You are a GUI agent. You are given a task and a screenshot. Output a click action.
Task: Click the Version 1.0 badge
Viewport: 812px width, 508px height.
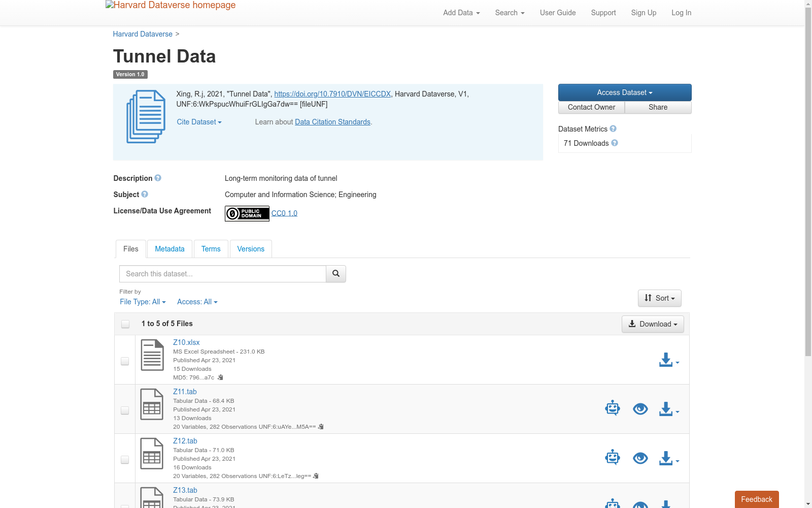[x=130, y=75]
